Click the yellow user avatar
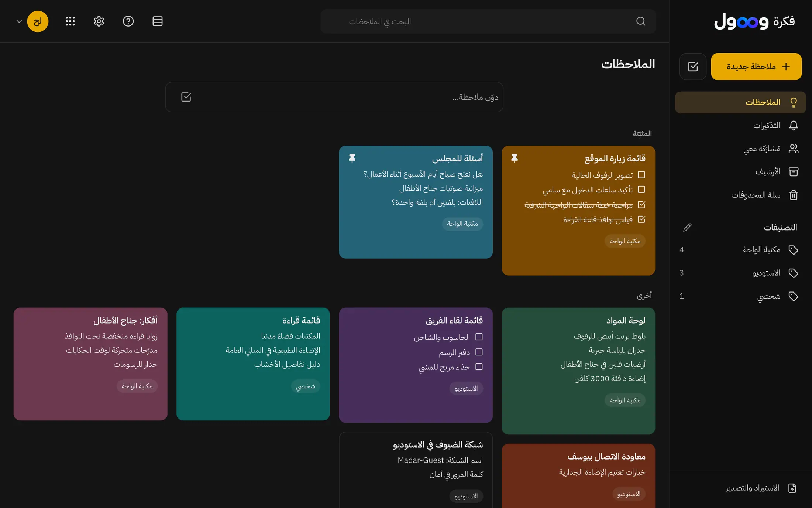This screenshot has width=812, height=508. (x=38, y=21)
